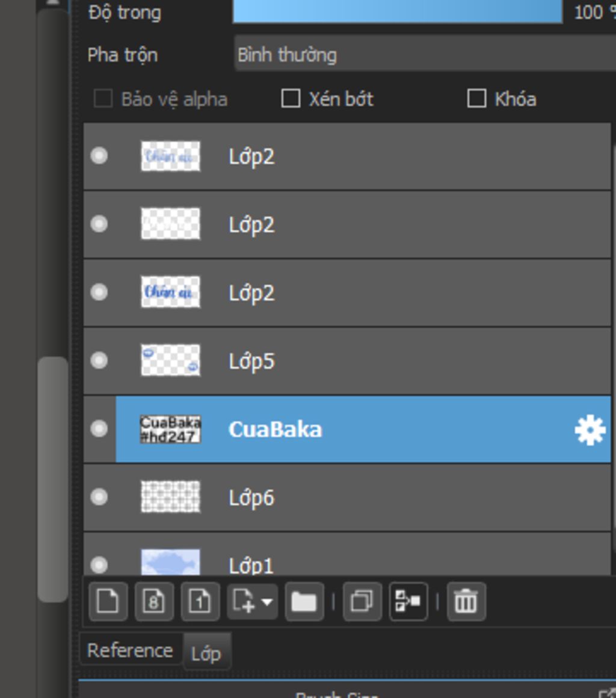Delete the selected layer with trash icon
616x698 pixels.
pos(466,601)
